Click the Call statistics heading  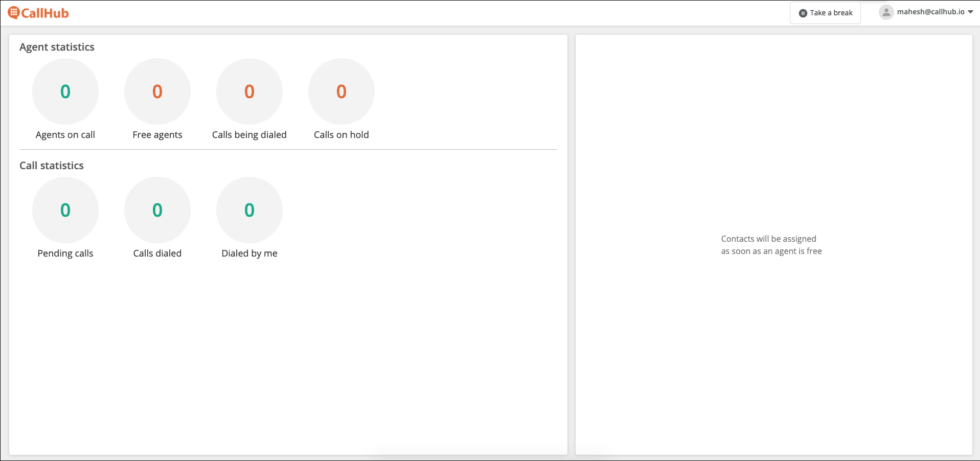coord(51,166)
